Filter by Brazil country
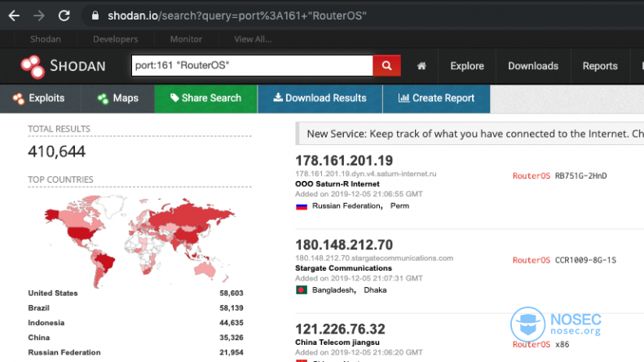This screenshot has width=644, height=362. click(x=38, y=308)
